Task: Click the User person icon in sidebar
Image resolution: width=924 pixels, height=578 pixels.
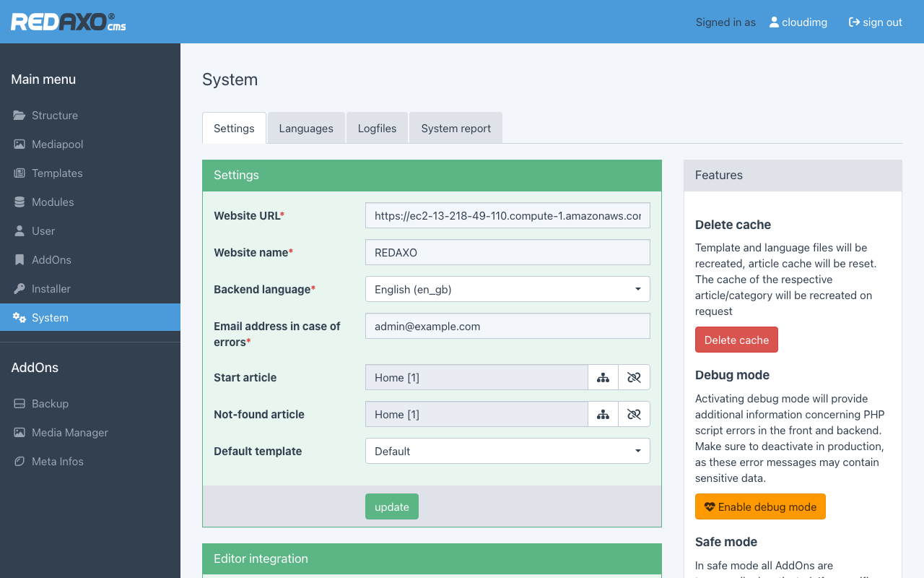Action: (19, 231)
